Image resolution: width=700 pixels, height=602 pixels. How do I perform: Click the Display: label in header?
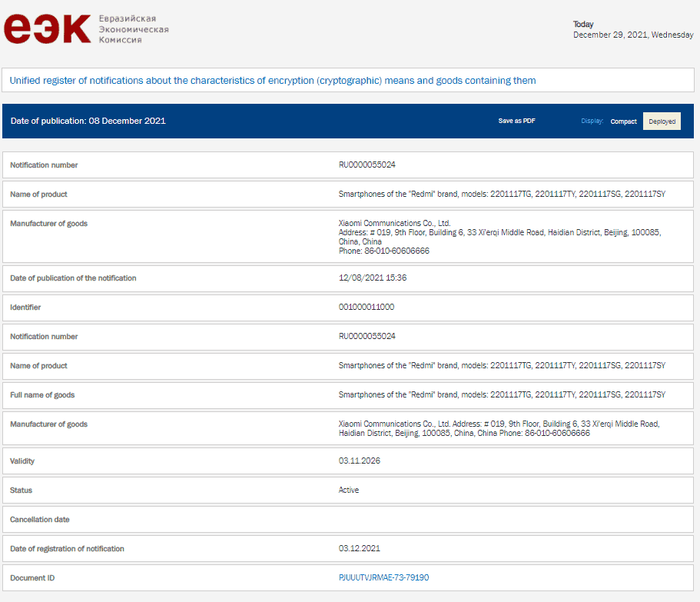(592, 121)
